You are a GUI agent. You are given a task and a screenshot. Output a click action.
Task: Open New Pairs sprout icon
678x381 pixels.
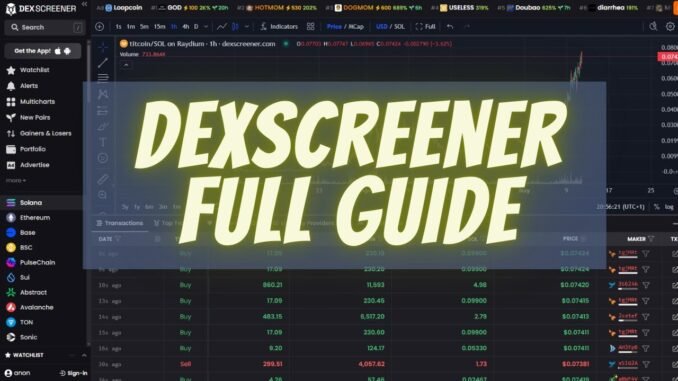pos(11,118)
